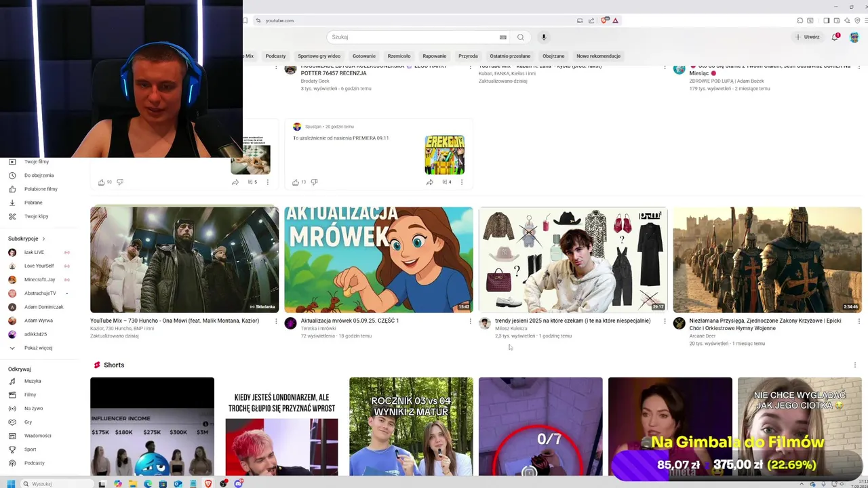This screenshot has height=488, width=868.
Task: Open the 5 comments on the post
Action: (x=252, y=182)
